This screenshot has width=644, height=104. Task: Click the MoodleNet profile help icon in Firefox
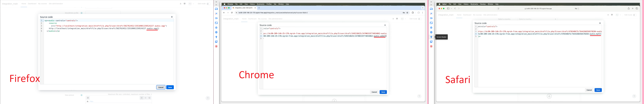82,13
